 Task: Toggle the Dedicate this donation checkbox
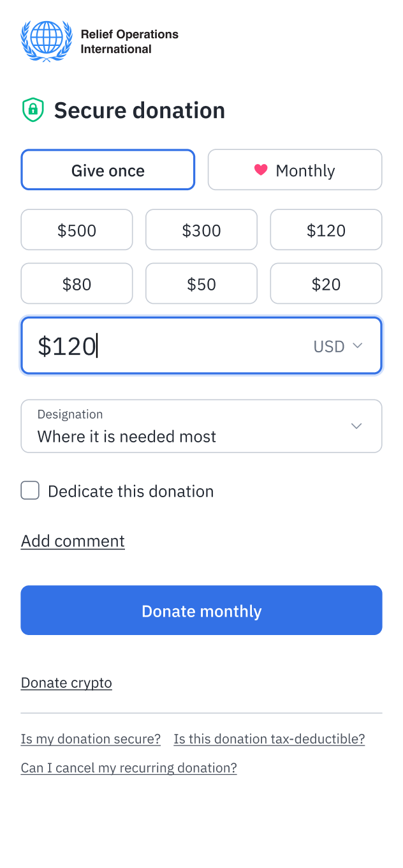29,490
